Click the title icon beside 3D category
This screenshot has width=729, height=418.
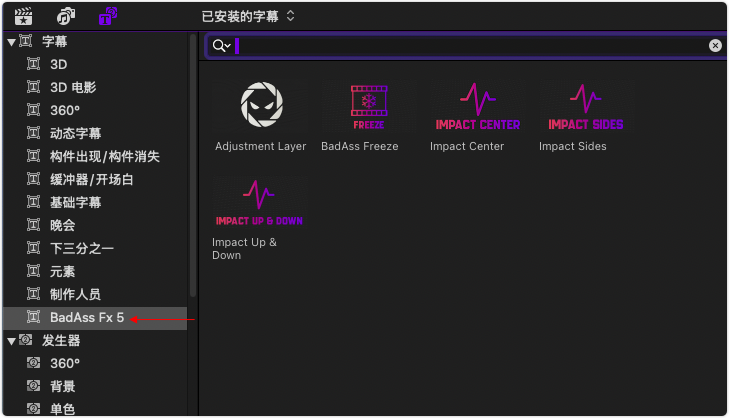[33, 64]
